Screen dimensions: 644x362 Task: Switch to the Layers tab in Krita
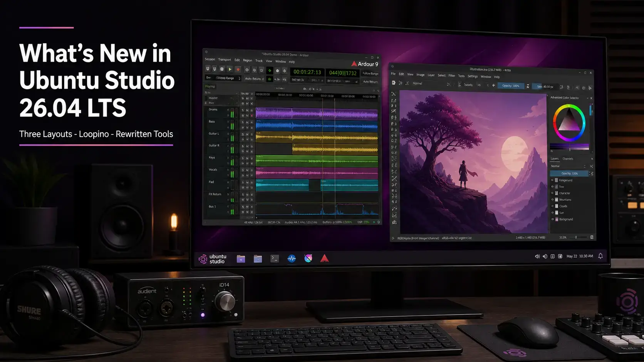555,158
